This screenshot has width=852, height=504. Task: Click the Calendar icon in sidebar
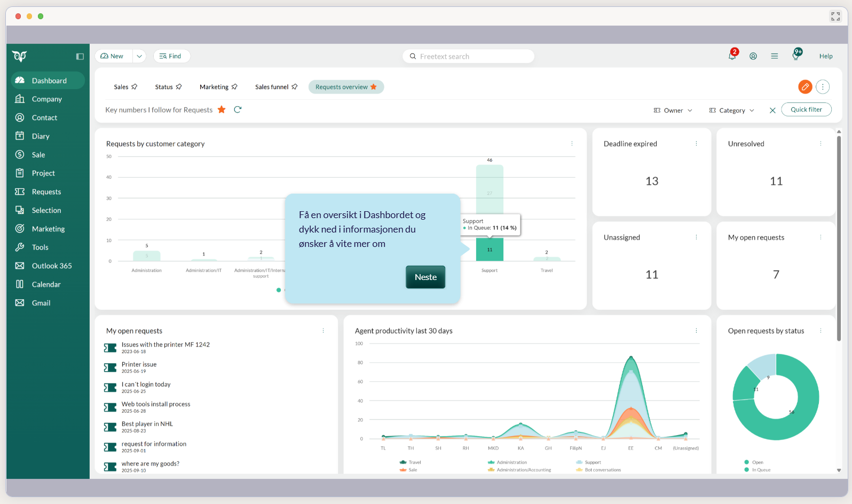[x=20, y=284]
